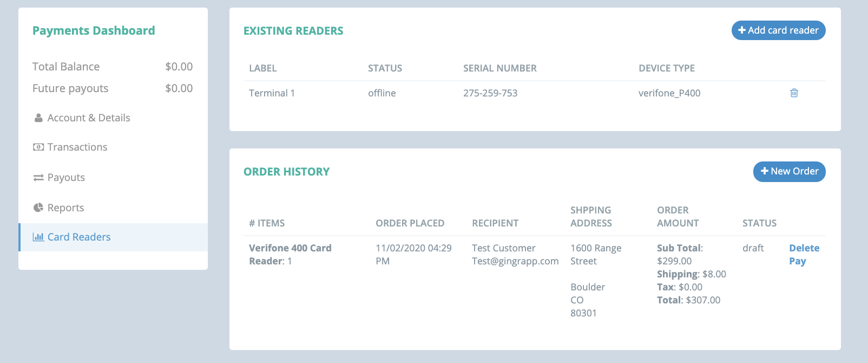Click the Payments Dashboard heading
868x363 pixels.
coord(94,31)
